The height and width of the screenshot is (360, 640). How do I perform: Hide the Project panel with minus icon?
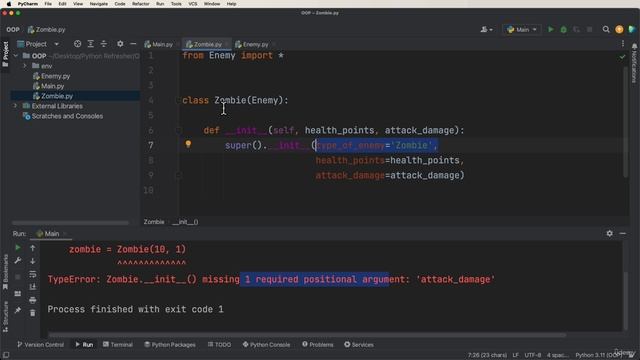coord(133,44)
